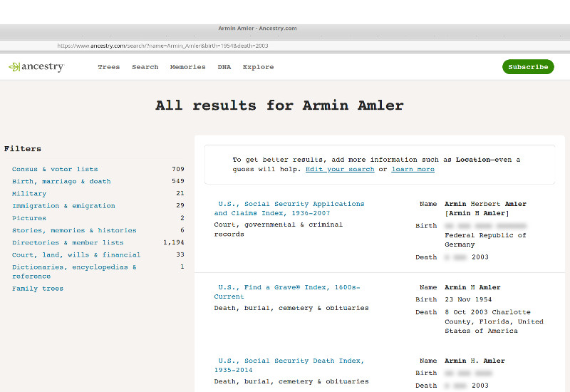
Task: Open the Search menu
Action: point(145,67)
